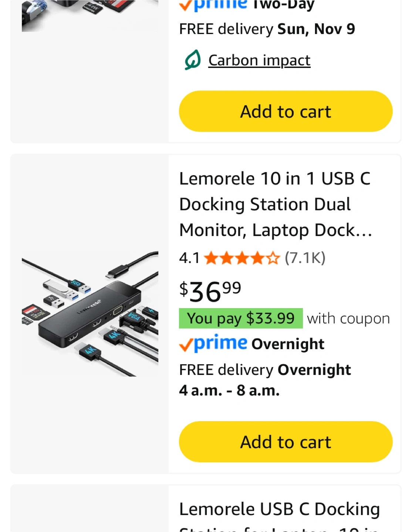Click the 'with coupon' text
Image resolution: width=412 pixels, height=532 pixels.
click(x=348, y=318)
